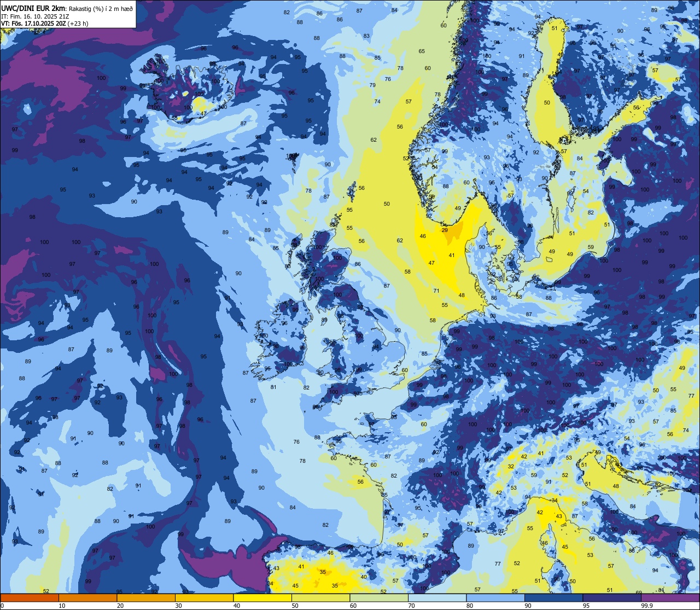Image resolution: width=700 pixels, height=610 pixels.
Task: Select the pale yellow 50–60 legend segment
Action: pyautogui.click(x=320, y=598)
